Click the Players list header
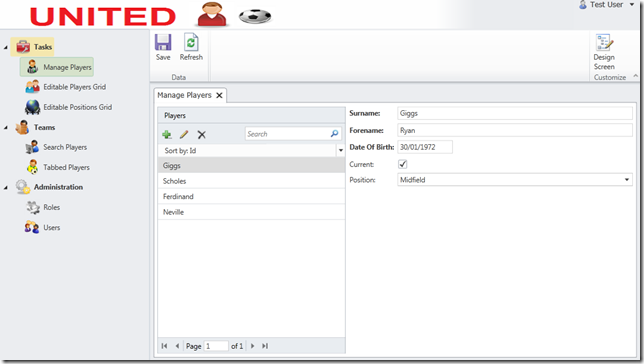Image resolution: width=644 pixels, height=364 pixels. (x=251, y=115)
